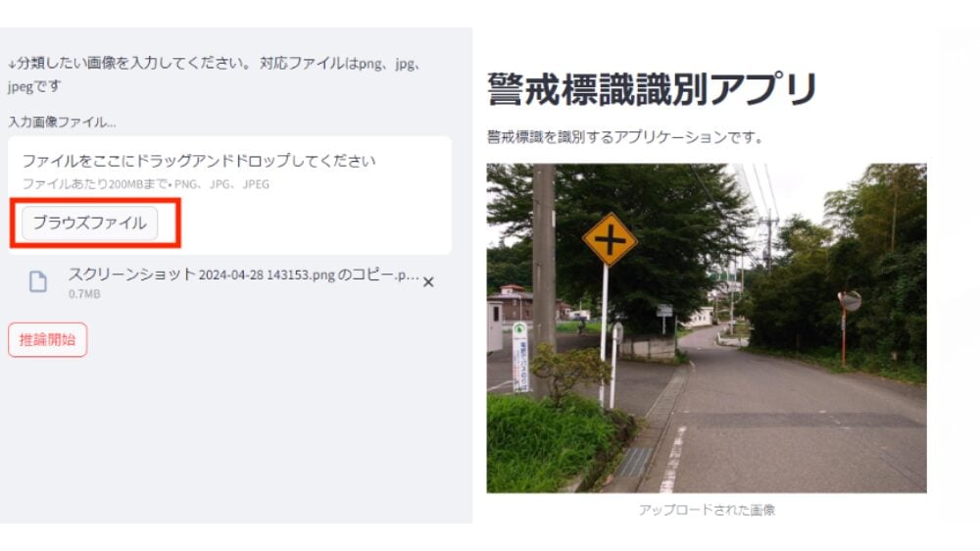
Task: Click the ドラッグアンドドロップ drop zone text
Action: point(199,161)
